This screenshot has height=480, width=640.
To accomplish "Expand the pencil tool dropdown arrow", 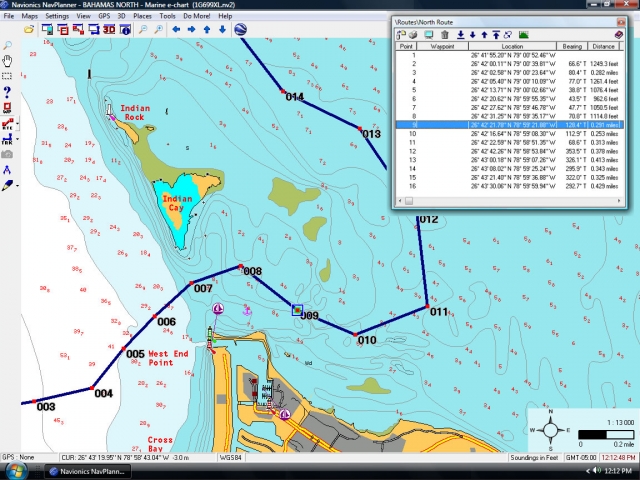I will tap(17, 185).
